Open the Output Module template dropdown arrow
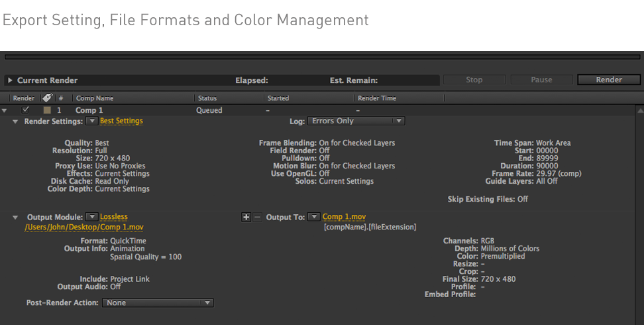 tap(91, 217)
